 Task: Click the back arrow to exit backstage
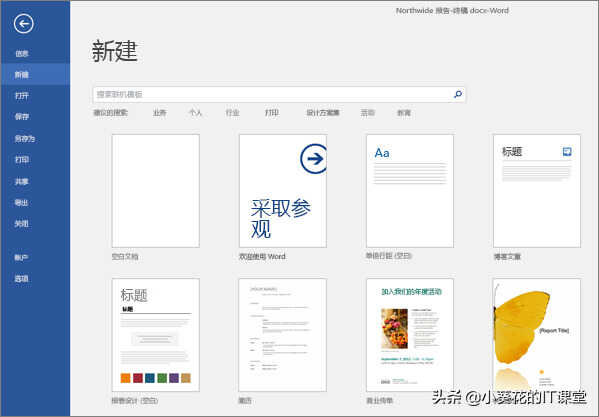(x=24, y=24)
